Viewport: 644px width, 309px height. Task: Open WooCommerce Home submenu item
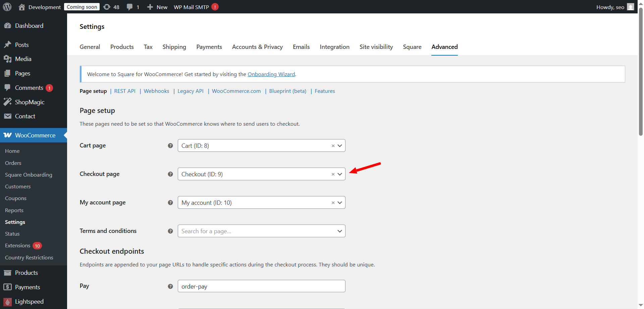[12, 151]
